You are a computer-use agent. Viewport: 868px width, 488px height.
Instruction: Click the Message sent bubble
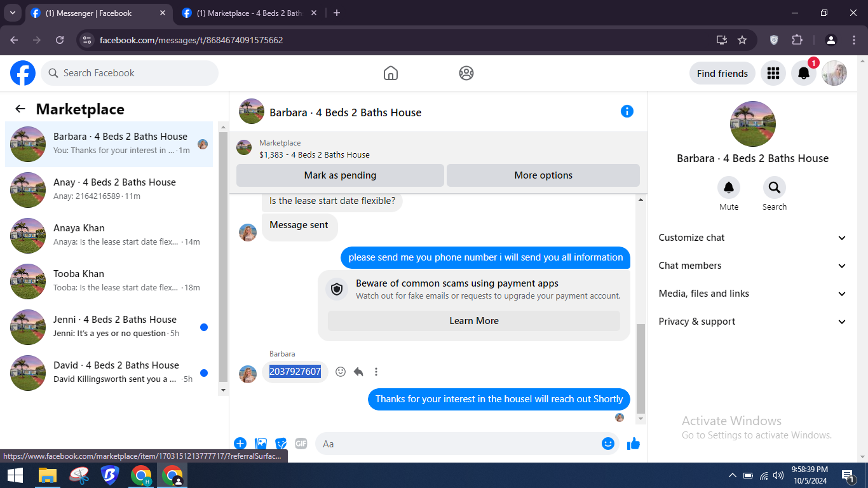click(299, 225)
